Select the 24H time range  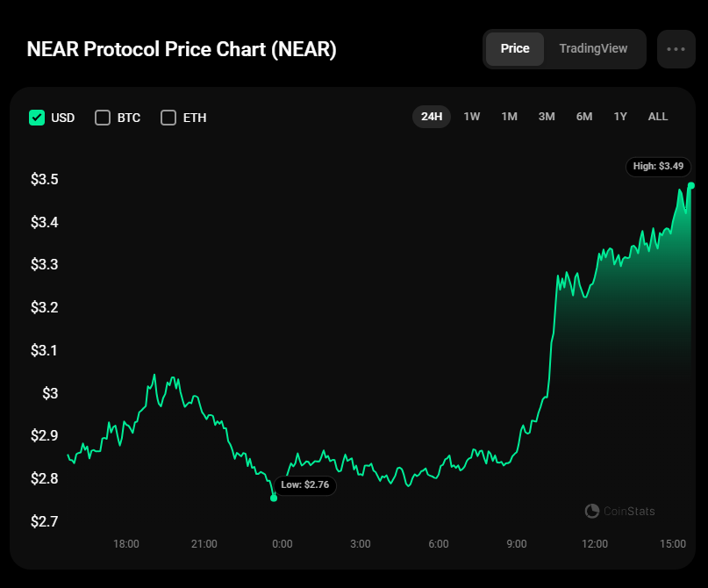click(432, 117)
